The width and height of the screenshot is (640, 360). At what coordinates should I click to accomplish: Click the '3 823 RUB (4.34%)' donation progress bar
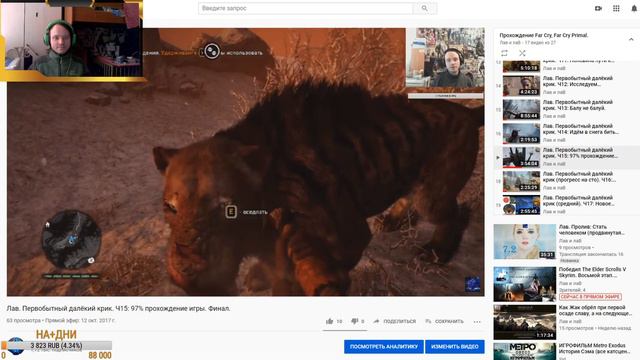(x=56, y=346)
